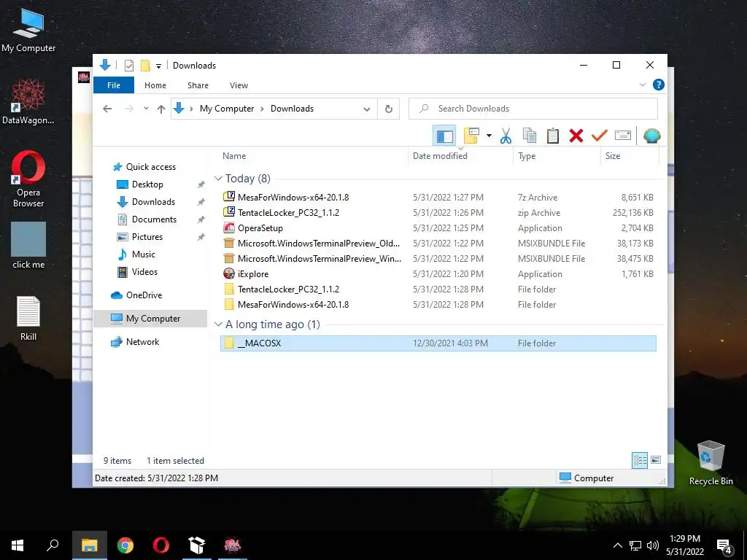
Task: Click the Forward navigation arrow
Action: [x=128, y=109]
